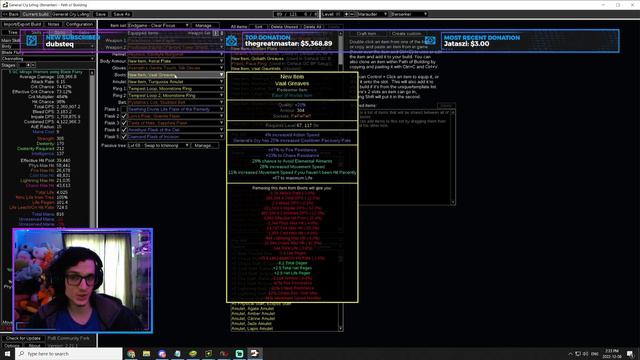Select New Item, Vaal Gauntlets in list
Viewport: 640px width, 360px height.
click(256, 68)
